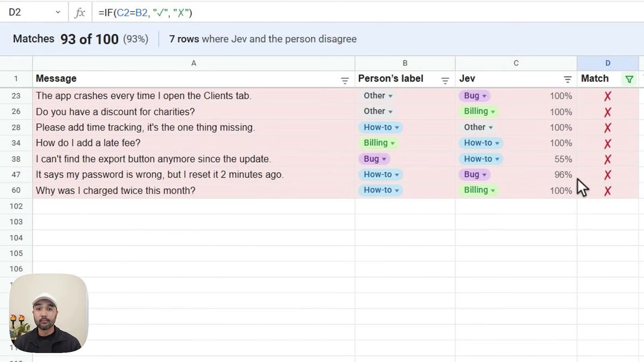The width and height of the screenshot is (644, 362).
Task: Click the Message header cell
Action: tap(194, 79)
